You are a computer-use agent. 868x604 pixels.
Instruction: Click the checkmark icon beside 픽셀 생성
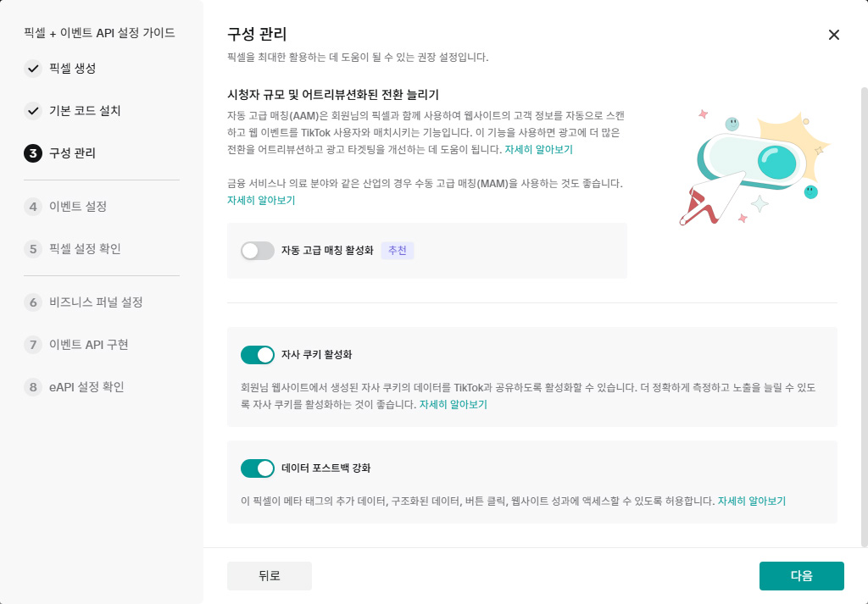[x=33, y=69]
